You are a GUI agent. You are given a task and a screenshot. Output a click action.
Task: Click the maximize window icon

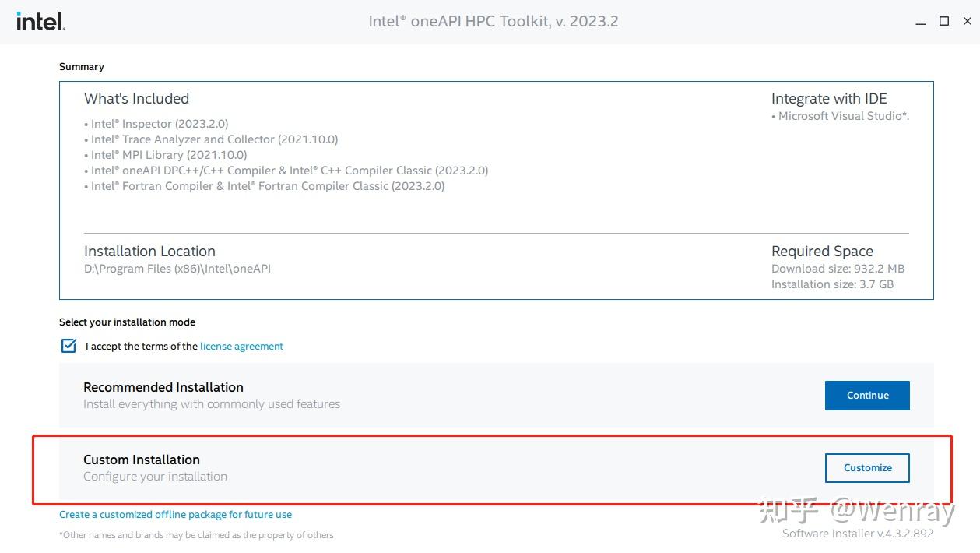tap(943, 21)
